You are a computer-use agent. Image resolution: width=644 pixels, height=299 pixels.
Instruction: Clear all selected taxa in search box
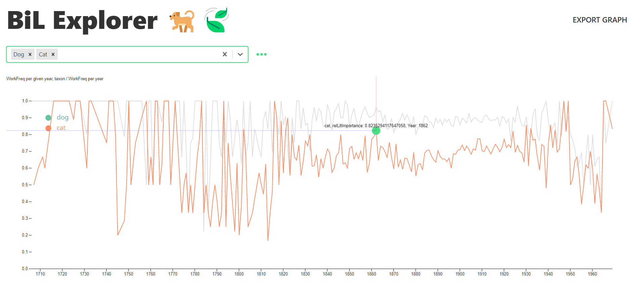[225, 54]
